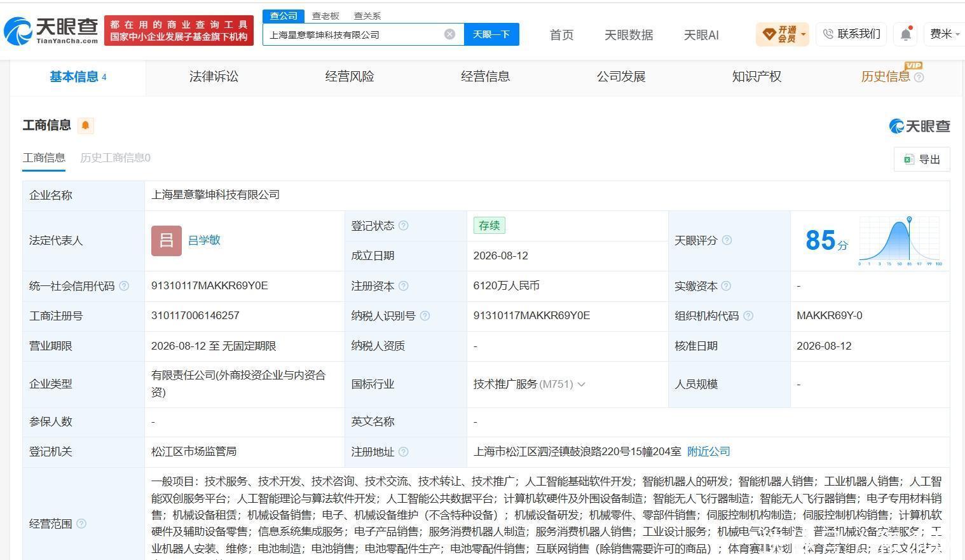
Task: Click the 天眼一下 search button
Action: [x=491, y=34]
